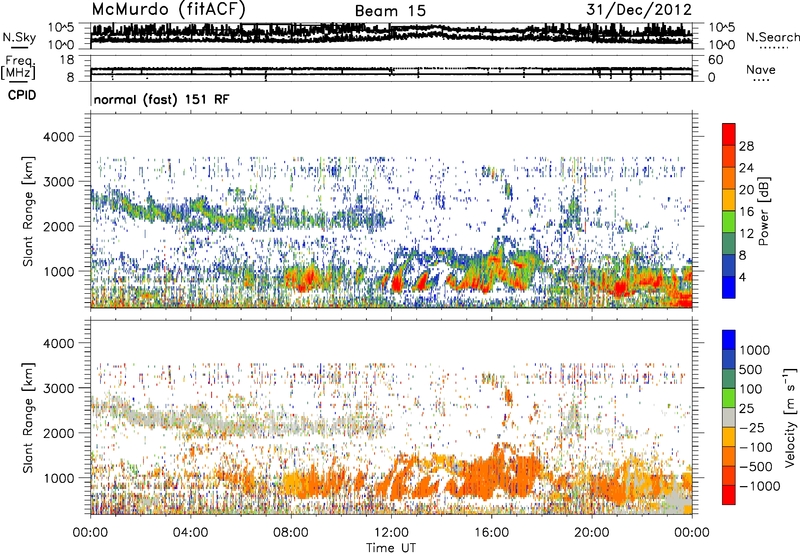Click the 24 label on Power colorbar
Viewport: 800px width, 554px height.
(x=746, y=168)
